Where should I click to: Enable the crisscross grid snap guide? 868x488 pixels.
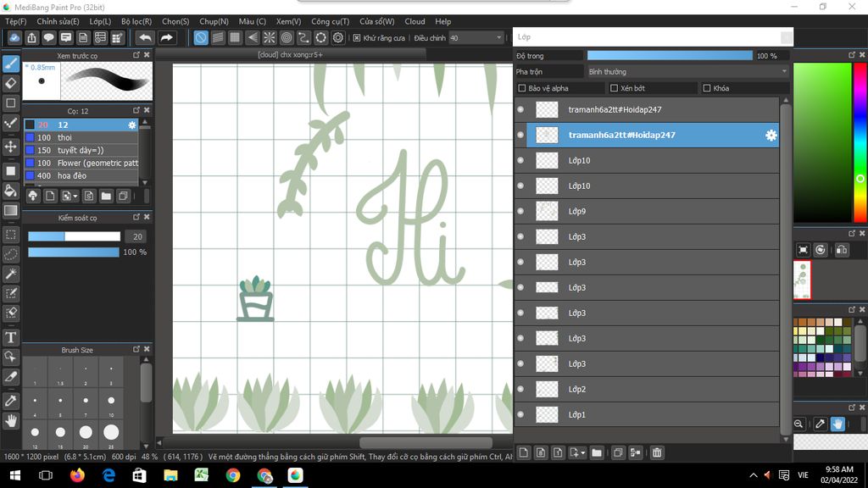[x=236, y=37]
